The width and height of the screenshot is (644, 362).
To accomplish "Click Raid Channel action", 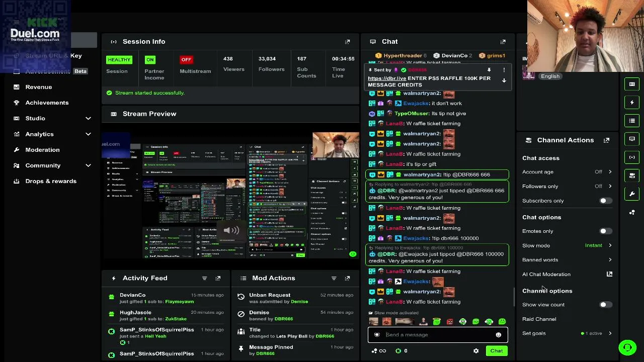I will 539,319.
